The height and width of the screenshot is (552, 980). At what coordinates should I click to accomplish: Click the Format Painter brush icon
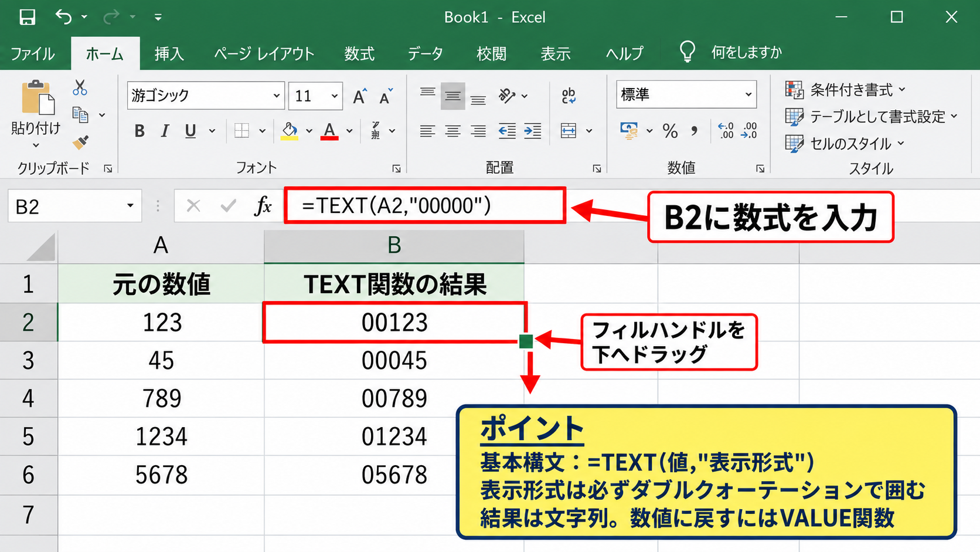80,142
